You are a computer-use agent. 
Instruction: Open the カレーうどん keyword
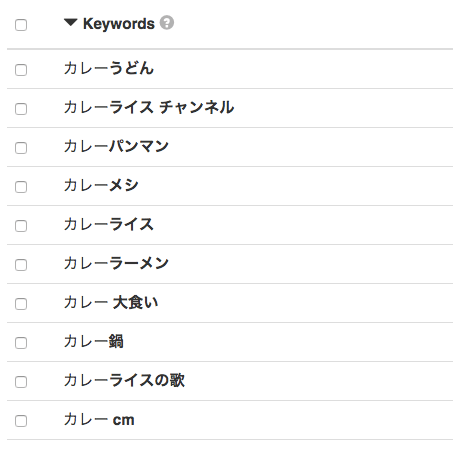109,68
